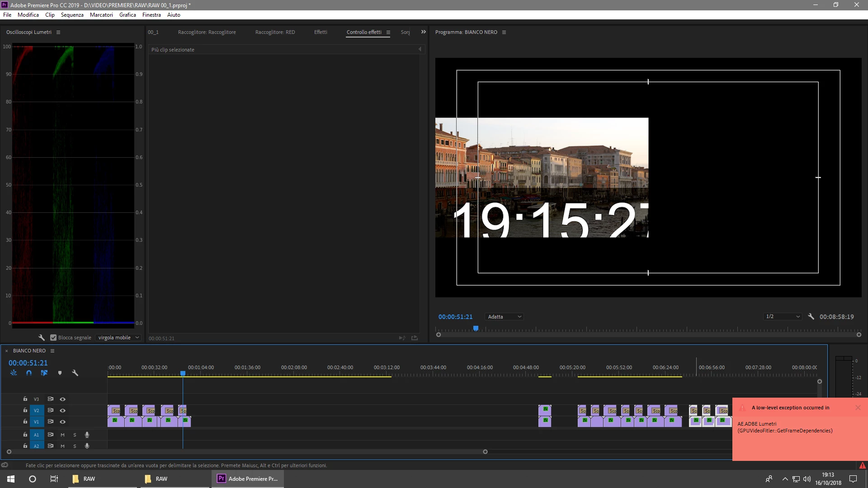The image size is (868, 488).
Task: Hide track V2 output with eye icon
Action: click(63, 410)
